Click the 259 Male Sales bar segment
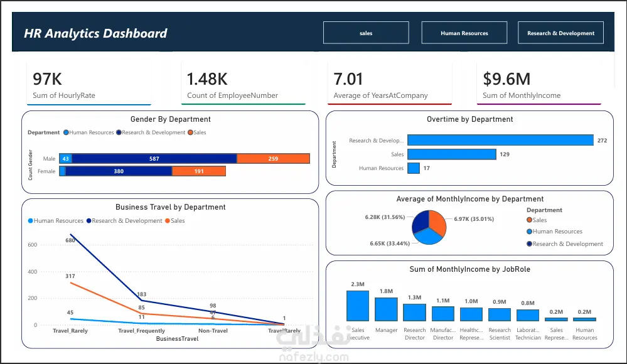The height and width of the screenshot is (364, 627). coord(274,159)
